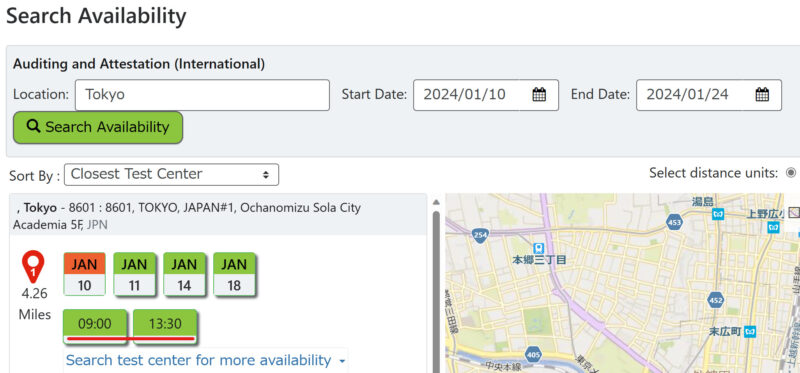The image size is (800, 373).
Task: Click the Search Availability green button
Action: 98,127
